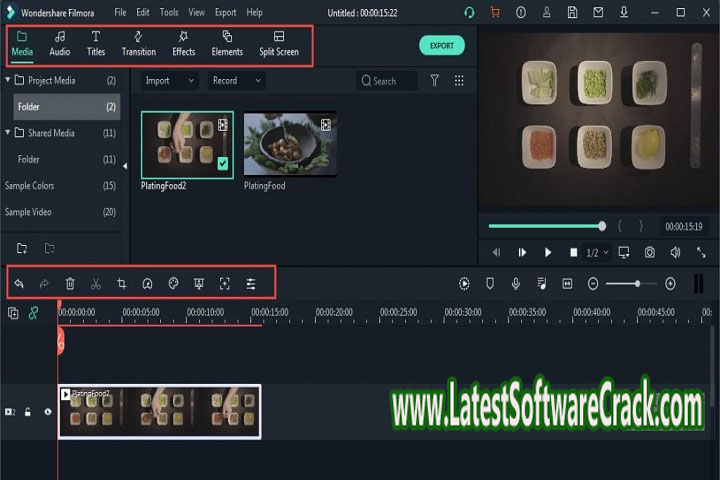720x480 pixels.
Task: Select the PlatingFood2 timeline clip
Action: pos(160,412)
